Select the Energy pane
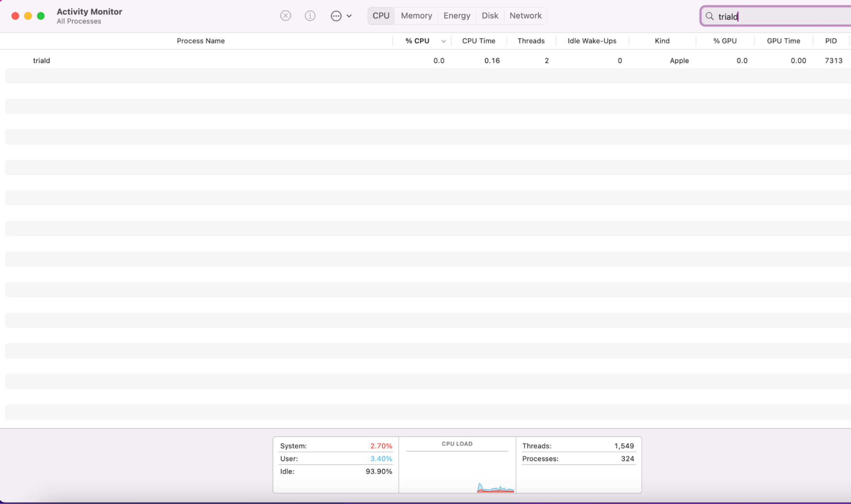Image resolution: width=851 pixels, height=504 pixels. pos(456,15)
